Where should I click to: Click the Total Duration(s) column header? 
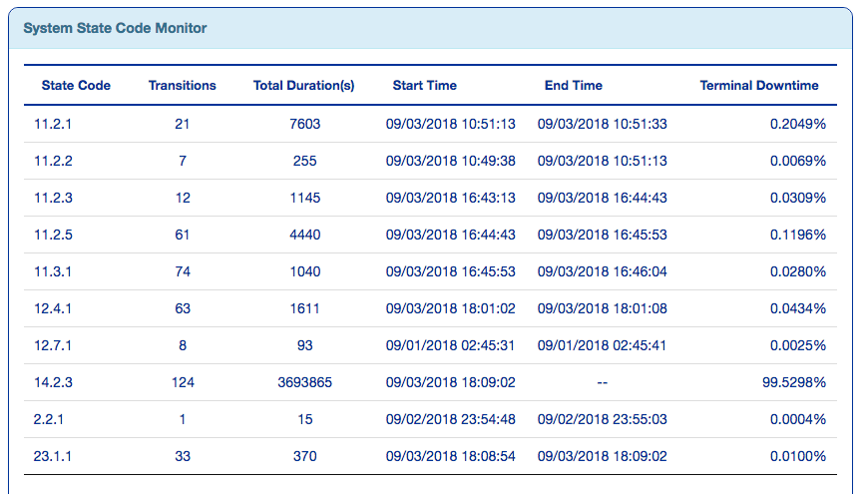tap(303, 86)
